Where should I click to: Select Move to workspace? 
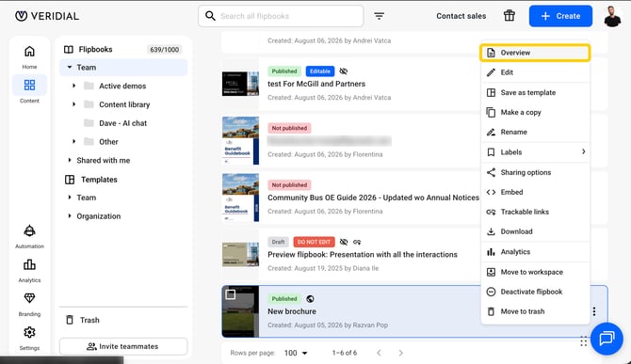click(535, 272)
